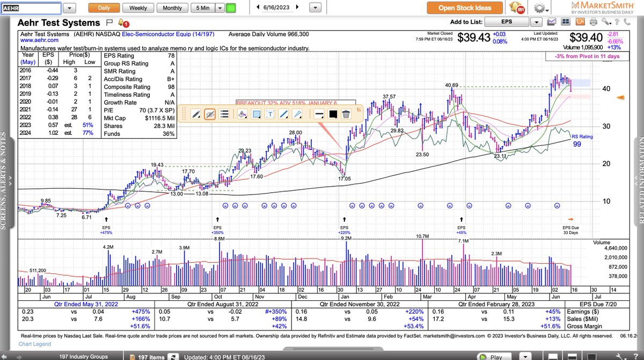This screenshot has width=644, height=360.
Task: Delete annotation with trash can icon
Action: pos(346,114)
